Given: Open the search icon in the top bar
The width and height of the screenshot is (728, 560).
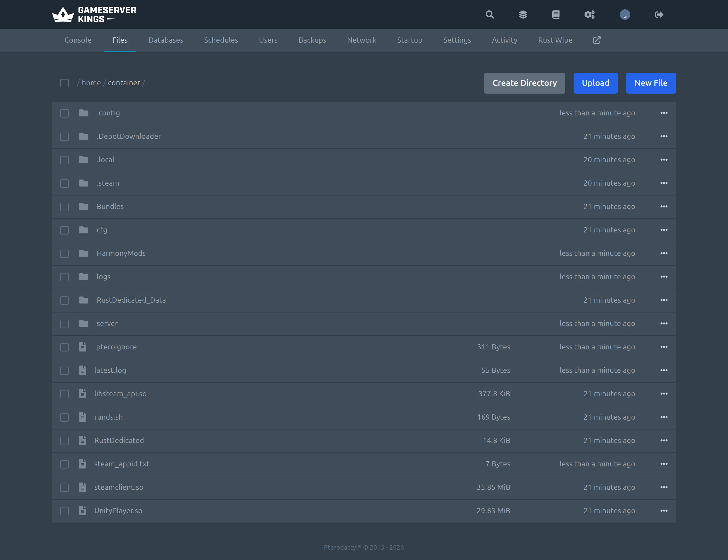Looking at the screenshot, I should click(x=490, y=14).
